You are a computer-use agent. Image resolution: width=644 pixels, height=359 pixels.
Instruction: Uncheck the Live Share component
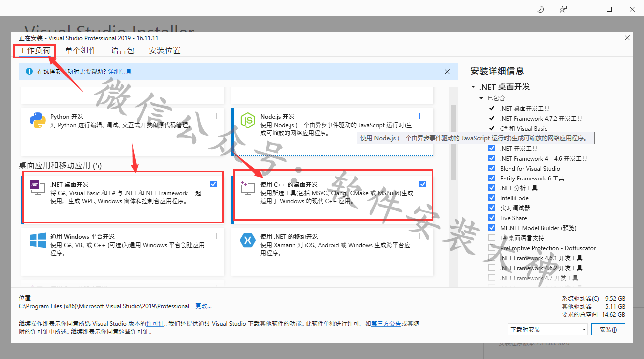tap(492, 218)
